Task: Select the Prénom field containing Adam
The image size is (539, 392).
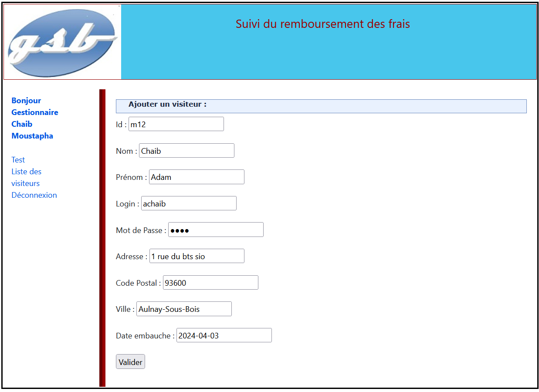Action: pos(197,177)
